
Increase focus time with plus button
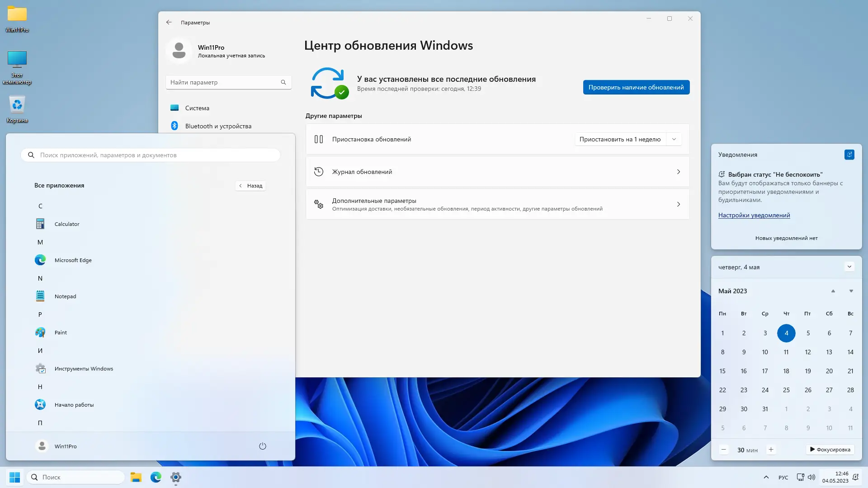click(771, 450)
